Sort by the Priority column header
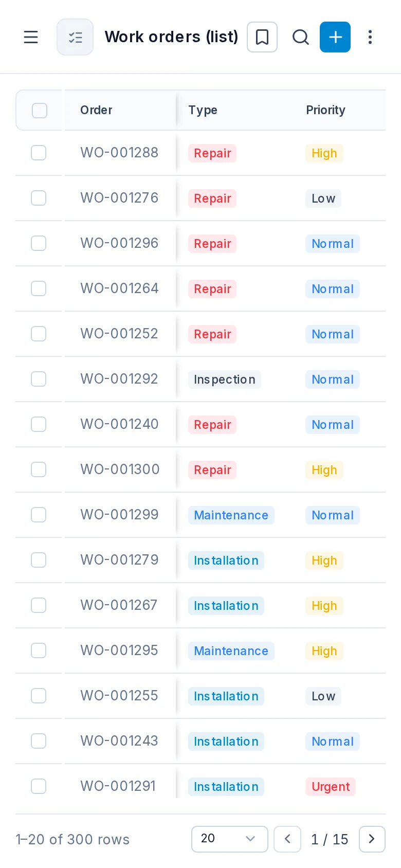The width and height of the screenshot is (401, 868). (x=325, y=110)
